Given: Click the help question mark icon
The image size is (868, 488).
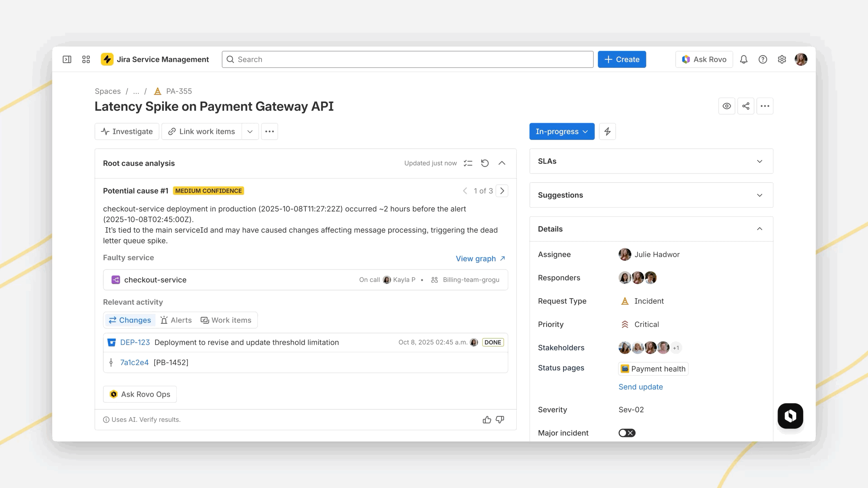Looking at the screenshot, I should click(x=762, y=59).
